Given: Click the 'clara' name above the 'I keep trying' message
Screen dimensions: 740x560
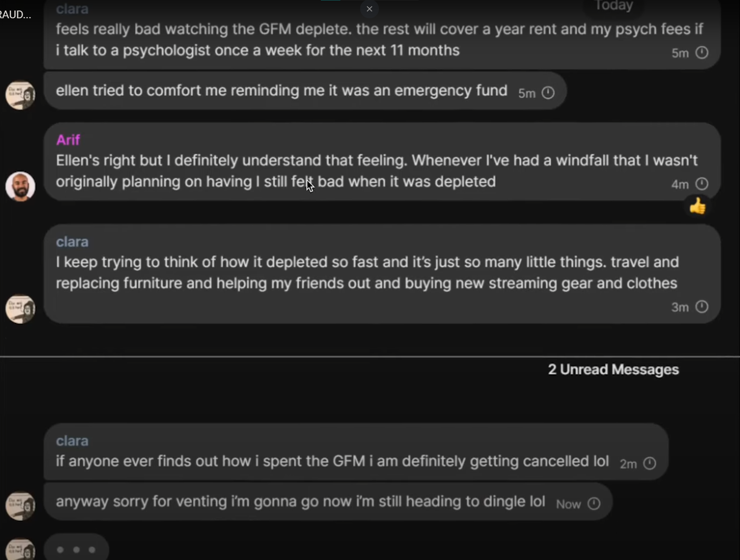Looking at the screenshot, I should tap(72, 242).
